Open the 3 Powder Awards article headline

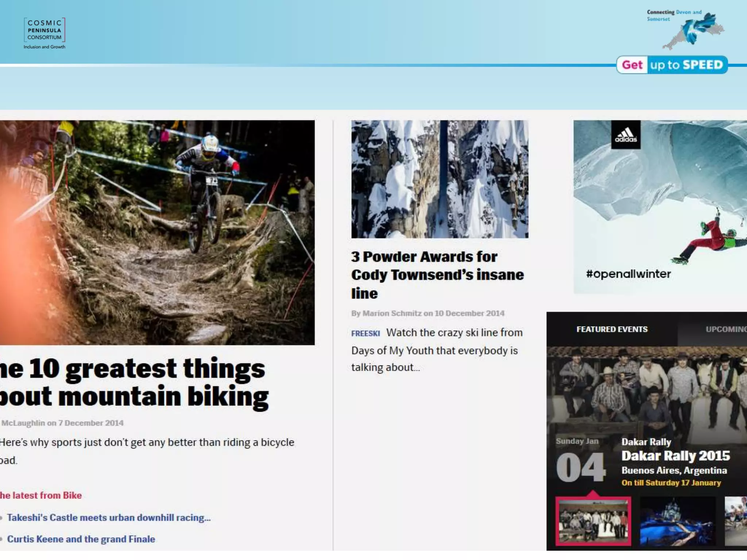point(437,275)
